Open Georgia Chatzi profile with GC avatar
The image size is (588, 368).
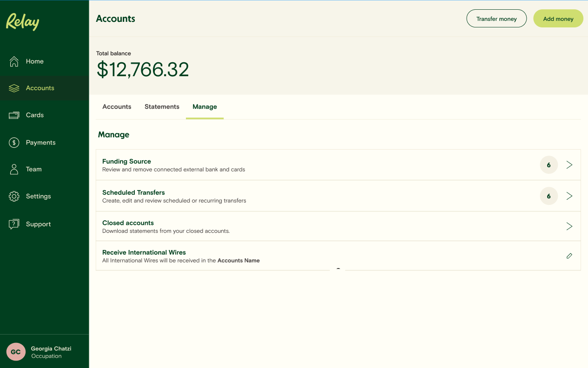point(15,352)
